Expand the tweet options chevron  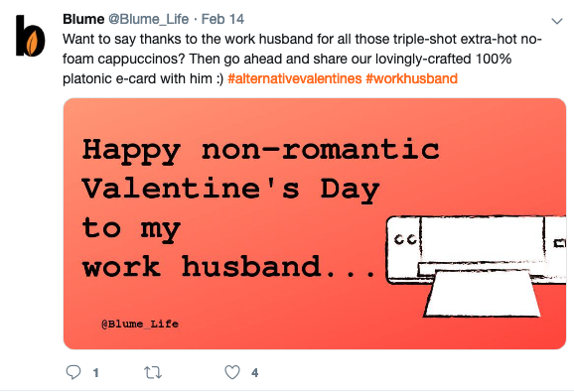(x=557, y=21)
